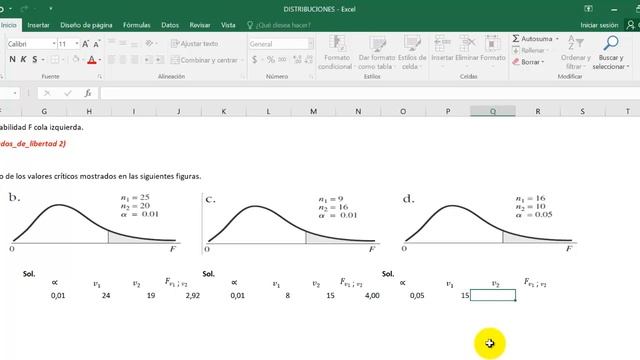The image size is (640, 360).
Task: Open text orientation icon
Action: click(149, 43)
